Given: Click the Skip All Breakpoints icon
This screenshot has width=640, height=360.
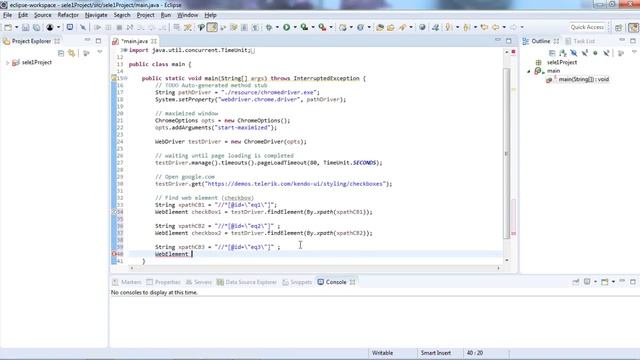Looking at the screenshot, I should pyautogui.click(x=83, y=27).
